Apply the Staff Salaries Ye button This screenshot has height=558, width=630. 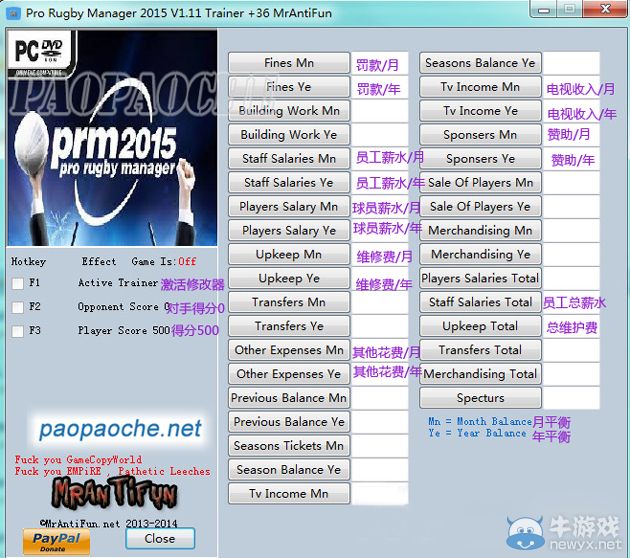289,182
